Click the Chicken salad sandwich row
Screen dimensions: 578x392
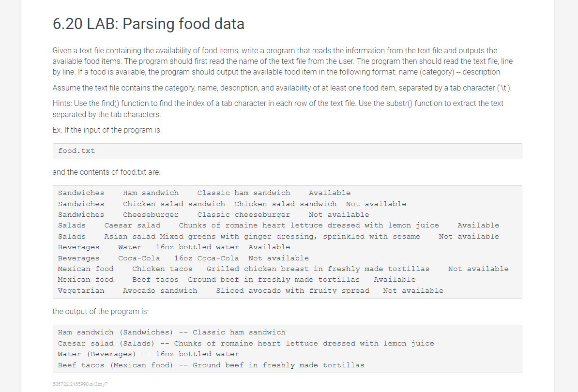click(x=232, y=204)
